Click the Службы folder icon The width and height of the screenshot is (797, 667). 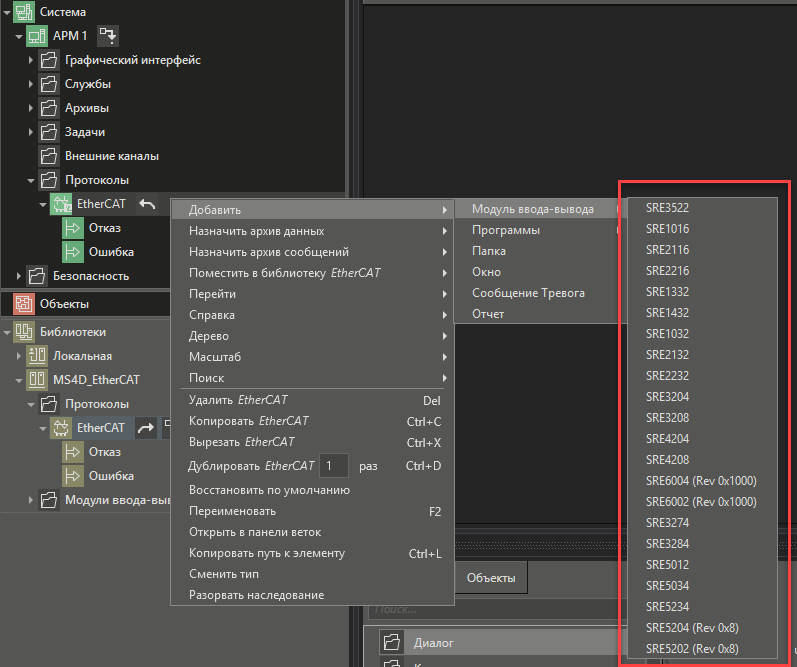coord(49,84)
